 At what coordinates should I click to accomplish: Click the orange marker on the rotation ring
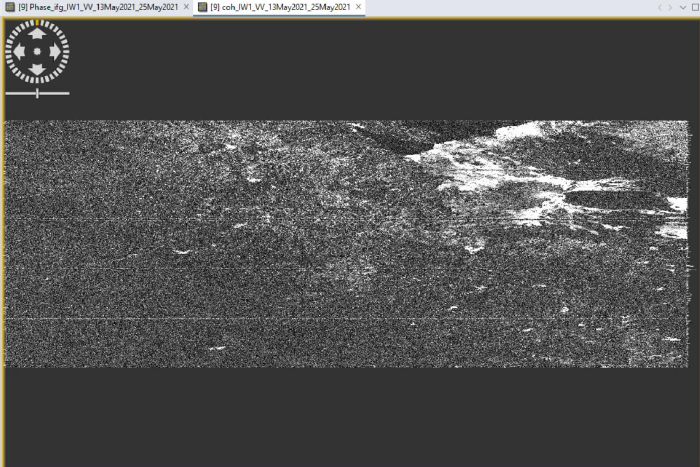pyautogui.click(x=37, y=21)
